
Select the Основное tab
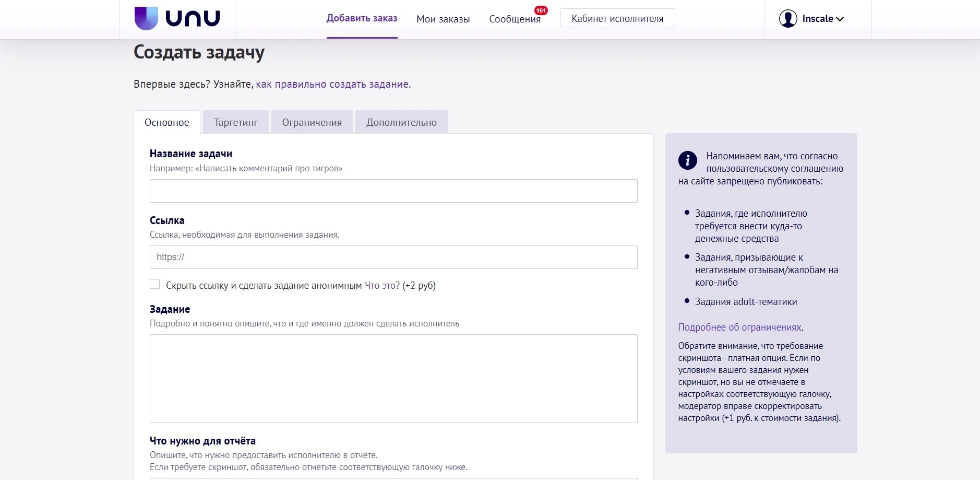point(167,122)
